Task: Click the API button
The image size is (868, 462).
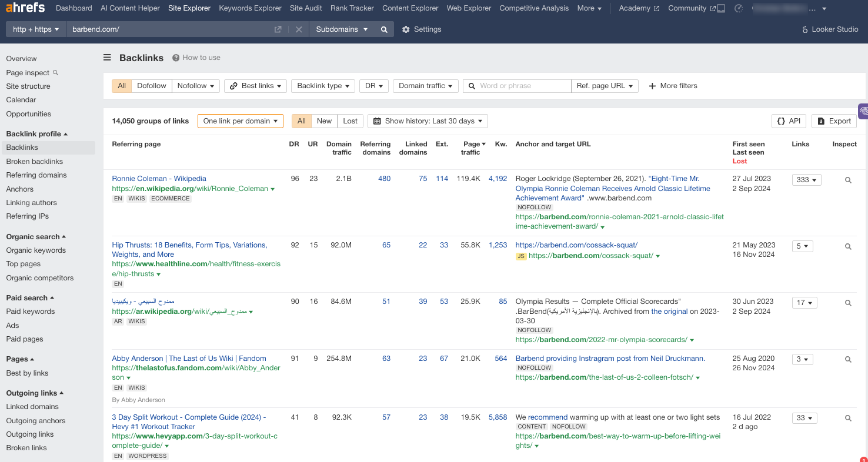Action: (789, 121)
